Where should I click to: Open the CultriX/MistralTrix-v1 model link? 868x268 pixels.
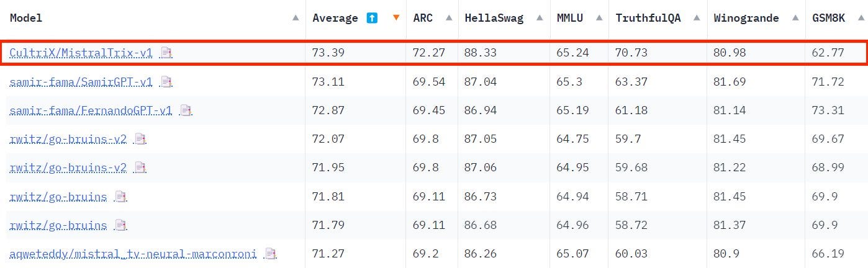(81, 53)
